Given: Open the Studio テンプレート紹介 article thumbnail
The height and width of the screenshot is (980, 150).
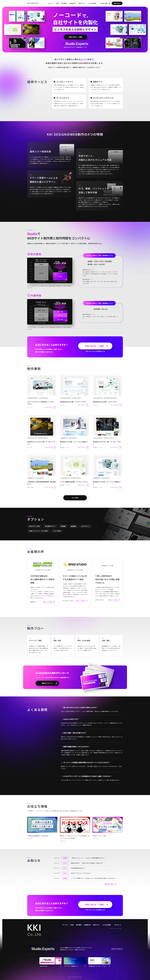Looking at the screenshot, I should (107, 825).
